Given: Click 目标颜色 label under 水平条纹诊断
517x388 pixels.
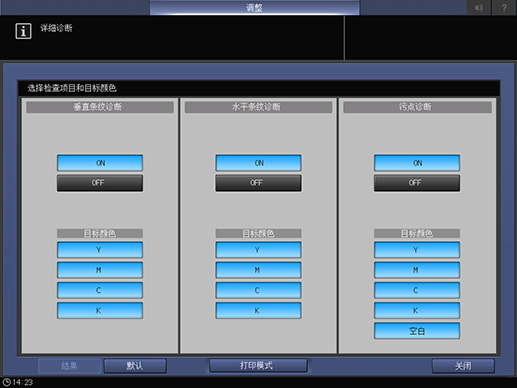Looking at the screenshot, I should coord(258,233).
